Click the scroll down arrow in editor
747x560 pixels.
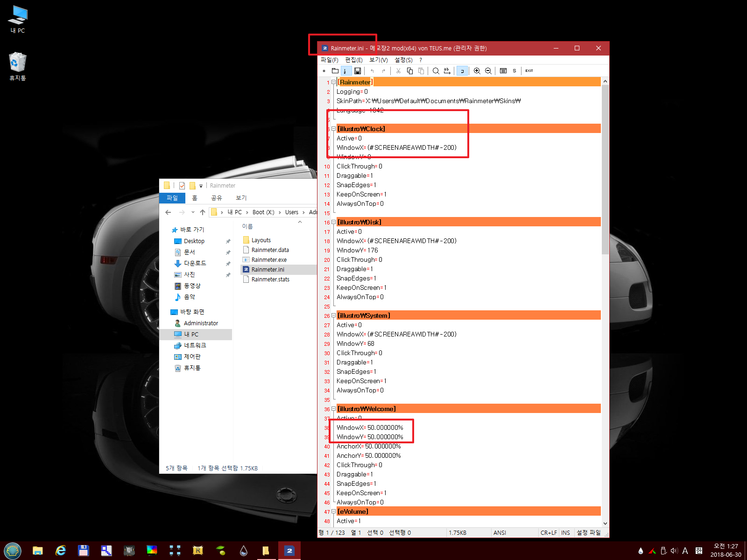tap(605, 524)
